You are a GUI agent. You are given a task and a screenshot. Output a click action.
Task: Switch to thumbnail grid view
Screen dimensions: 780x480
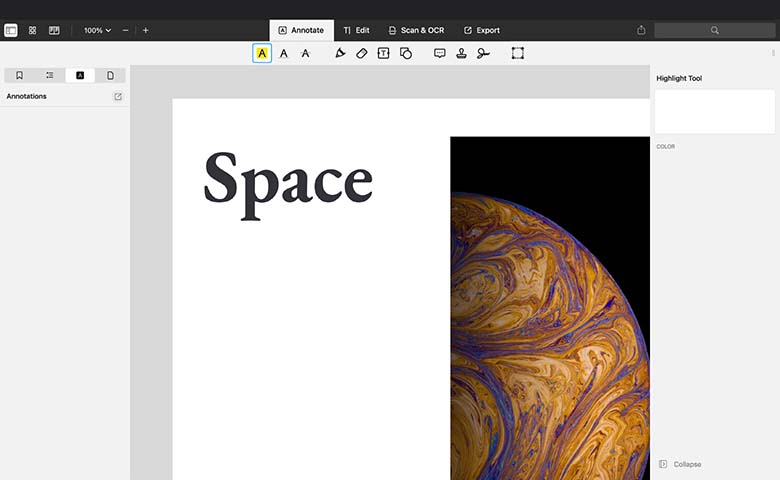[x=32, y=30]
